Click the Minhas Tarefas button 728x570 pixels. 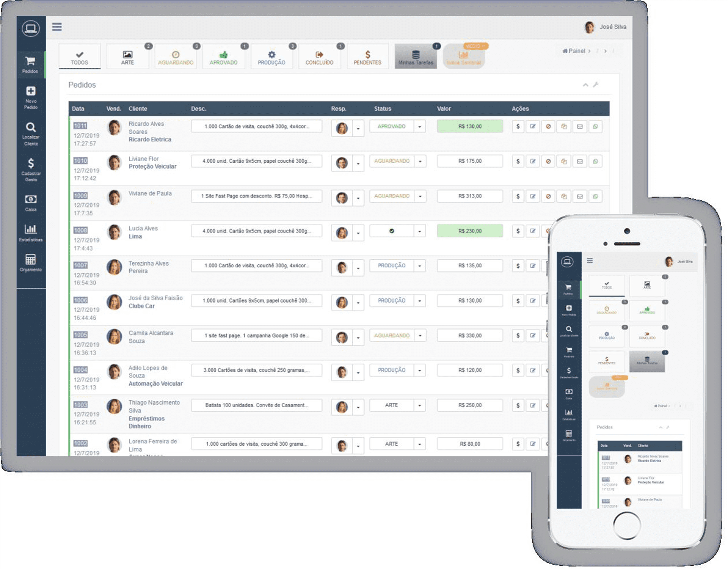pyautogui.click(x=416, y=57)
